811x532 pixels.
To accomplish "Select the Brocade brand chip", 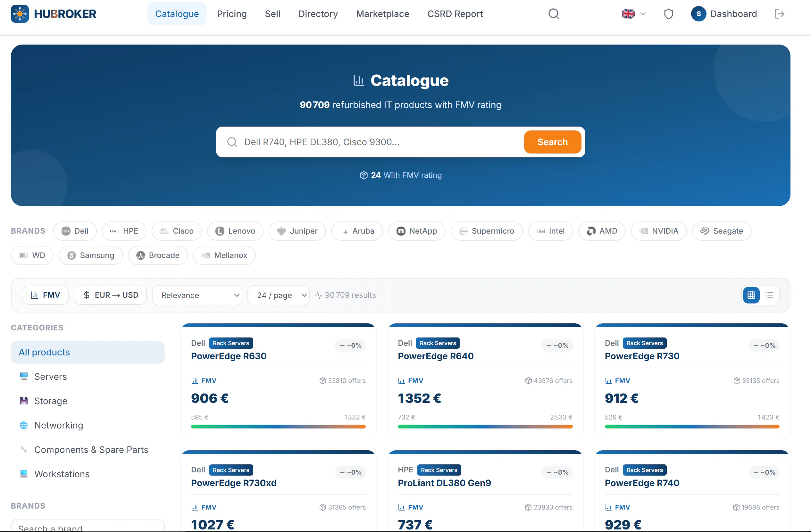I will [x=158, y=255].
